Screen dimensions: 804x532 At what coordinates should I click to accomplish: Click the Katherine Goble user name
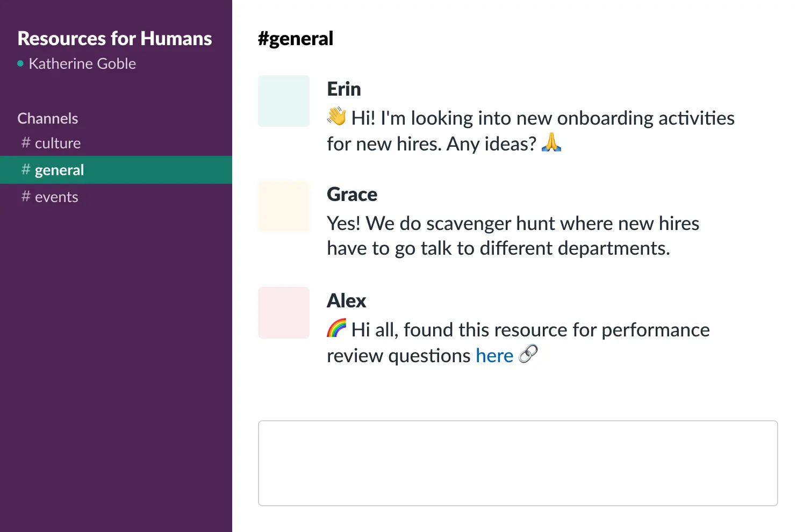pos(82,64)
